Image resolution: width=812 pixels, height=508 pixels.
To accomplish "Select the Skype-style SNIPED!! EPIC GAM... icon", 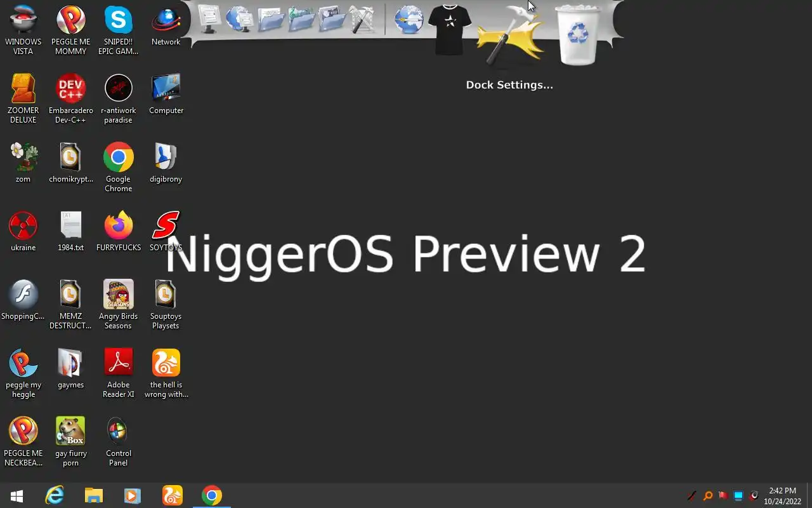I will pos(118,30).
